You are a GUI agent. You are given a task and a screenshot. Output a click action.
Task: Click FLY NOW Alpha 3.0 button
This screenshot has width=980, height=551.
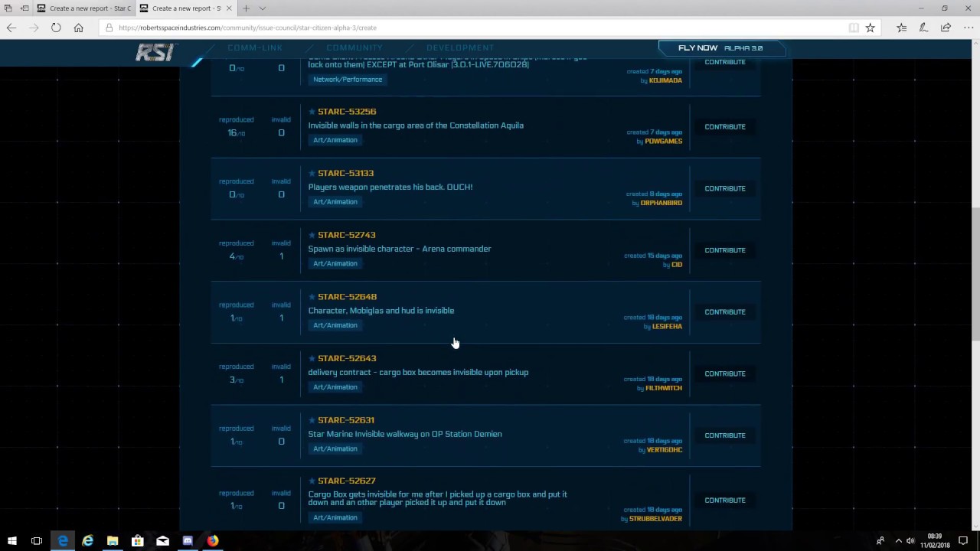click(x=721, y=48)
